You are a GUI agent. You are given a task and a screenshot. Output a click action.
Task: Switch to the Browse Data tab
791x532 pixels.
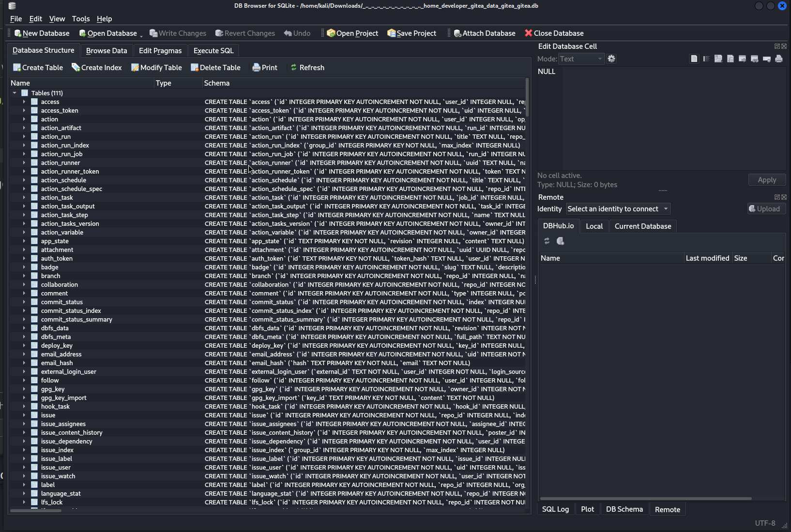click(106, 51)
